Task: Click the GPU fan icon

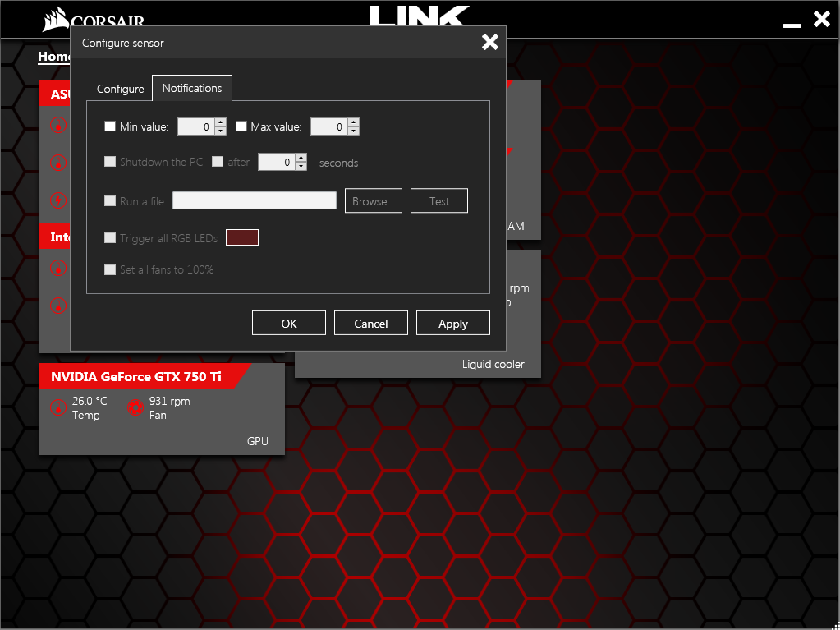Action: tap(135, 407)
